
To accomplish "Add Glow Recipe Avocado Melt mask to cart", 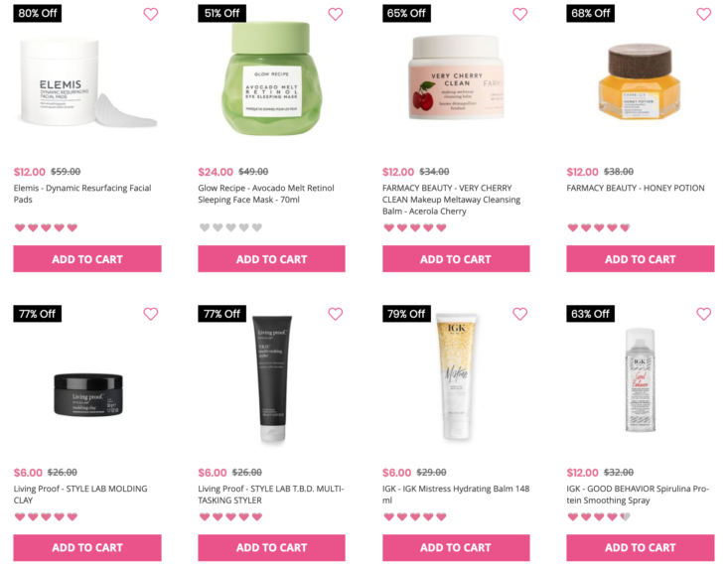I will coord(271,258).
